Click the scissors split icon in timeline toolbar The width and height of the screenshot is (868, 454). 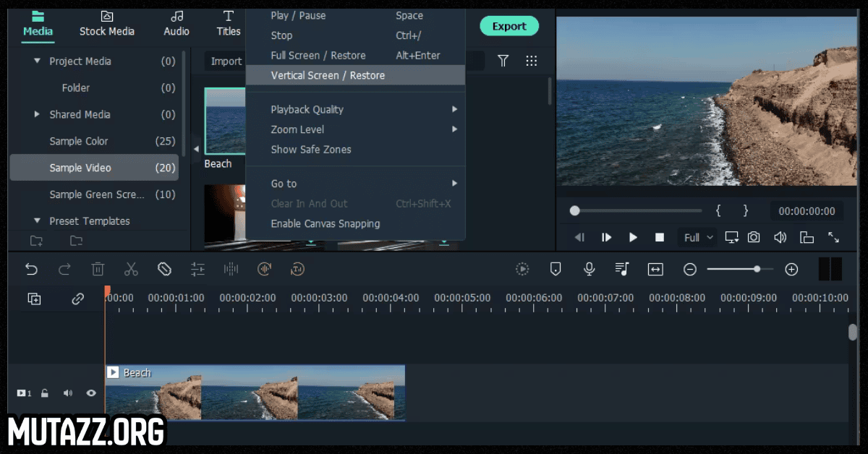[x=131, y=270]
